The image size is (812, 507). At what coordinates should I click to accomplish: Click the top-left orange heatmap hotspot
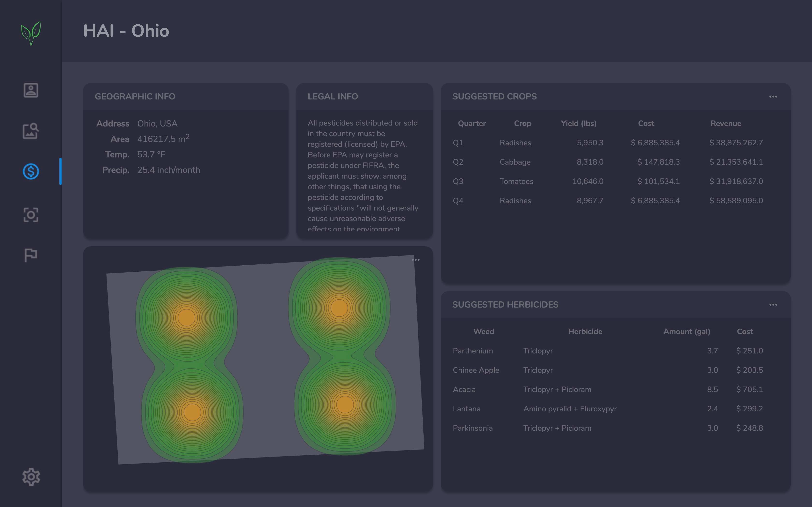click(x=187, y=317)
